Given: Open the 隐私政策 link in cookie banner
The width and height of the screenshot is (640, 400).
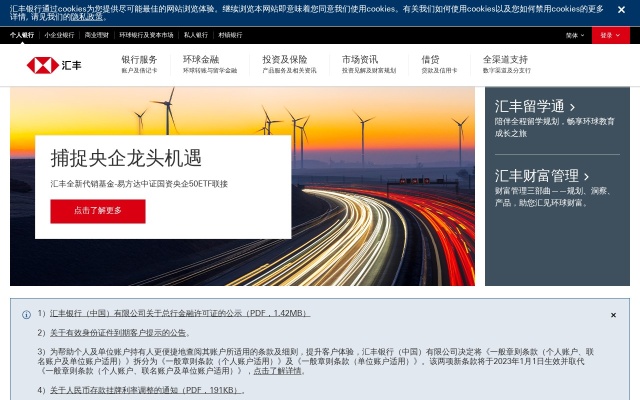Looking at the screenshot, I should [87, 17].
